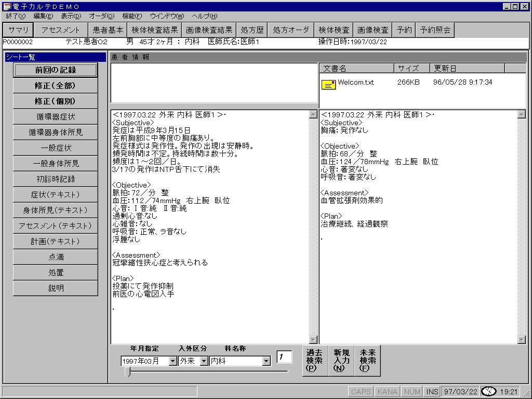Click the clock icon in status bar
Viewport: 532px width, 399px height.
[x=488, y=391]
